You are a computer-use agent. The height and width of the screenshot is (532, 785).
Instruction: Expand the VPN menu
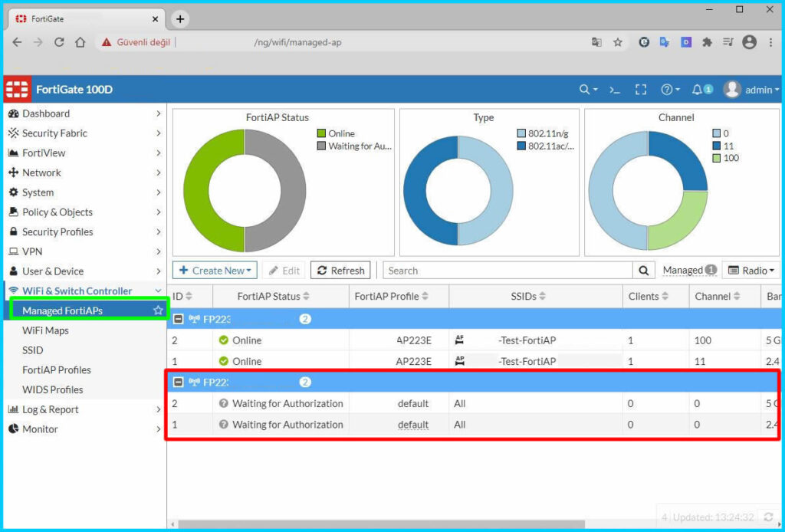pos(85,251)
